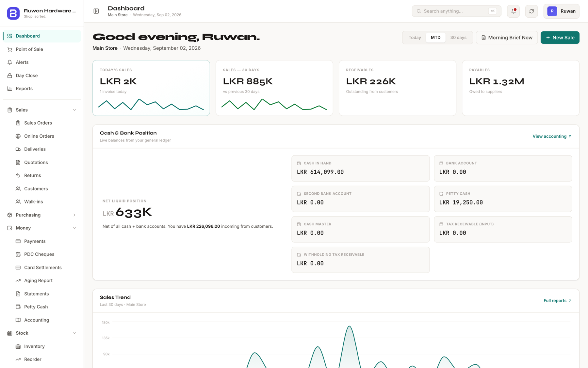Select the Second Bank Account tile

pyautogui.click(x=361, y=199)
